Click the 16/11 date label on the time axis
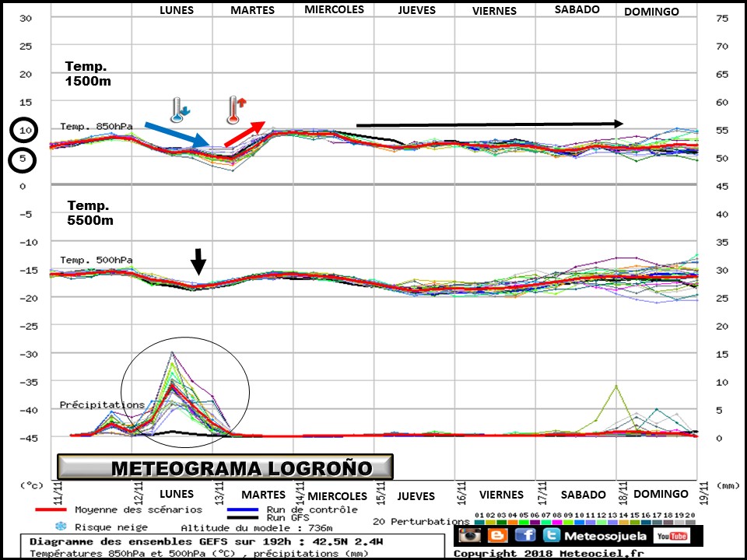Viewport: 747px width, 560px height. (x=461, y=493)
